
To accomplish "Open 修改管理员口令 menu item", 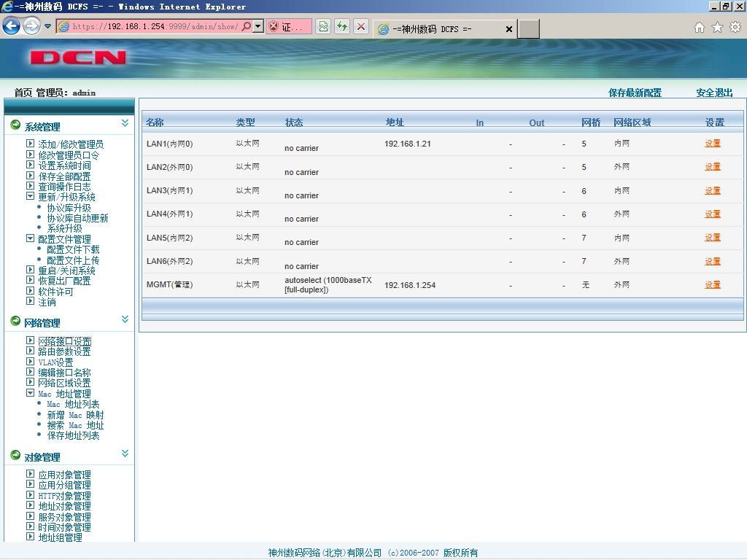I will click(69, 155).
